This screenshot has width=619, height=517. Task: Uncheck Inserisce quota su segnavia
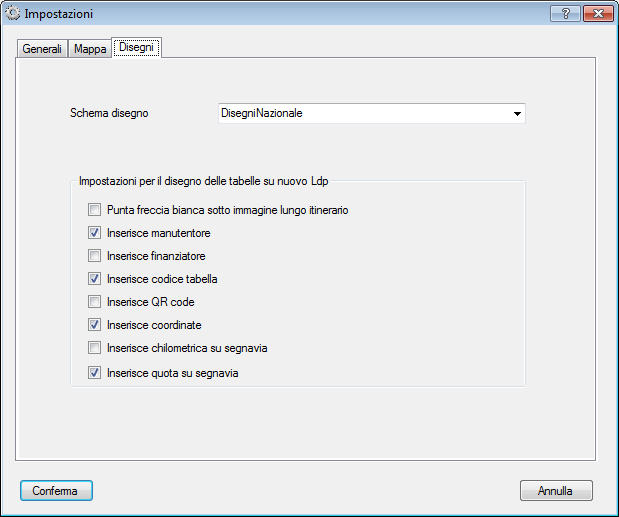click(94, 373)
